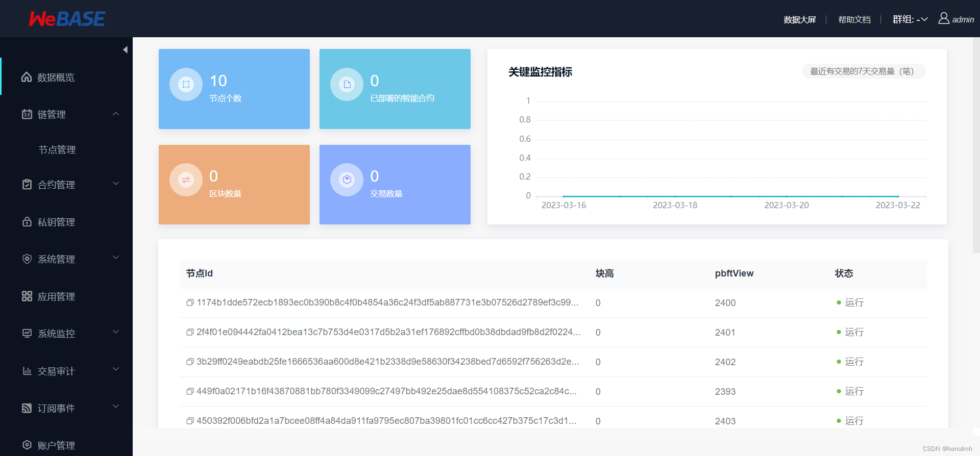Click the 2023-03-22 chart data point
Viewport: 980px width, 456px height.
tap(898, 196)
